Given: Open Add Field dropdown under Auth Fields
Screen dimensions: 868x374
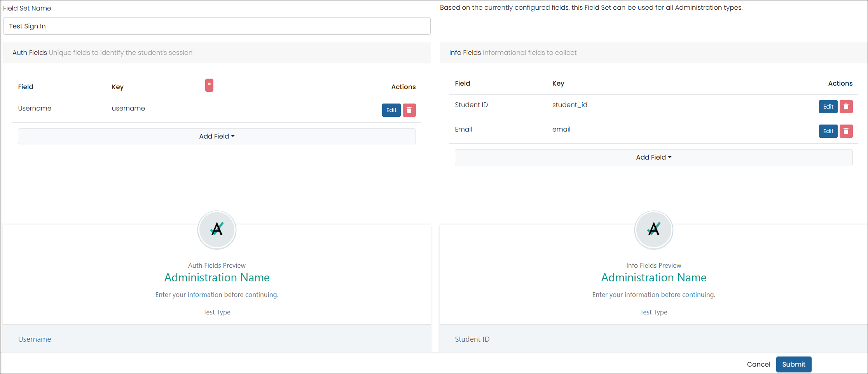Looking at the screenshot, I should [x=217, y=136].
